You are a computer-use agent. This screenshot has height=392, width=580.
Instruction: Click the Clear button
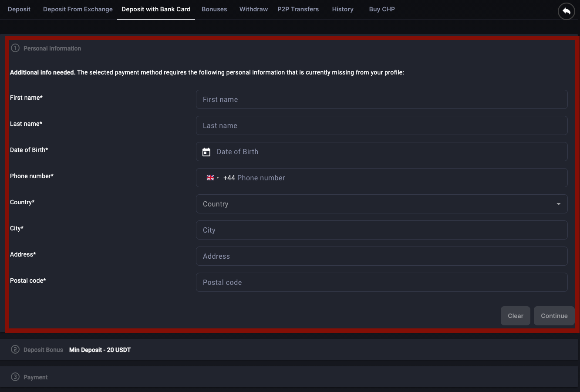point(516,316)
